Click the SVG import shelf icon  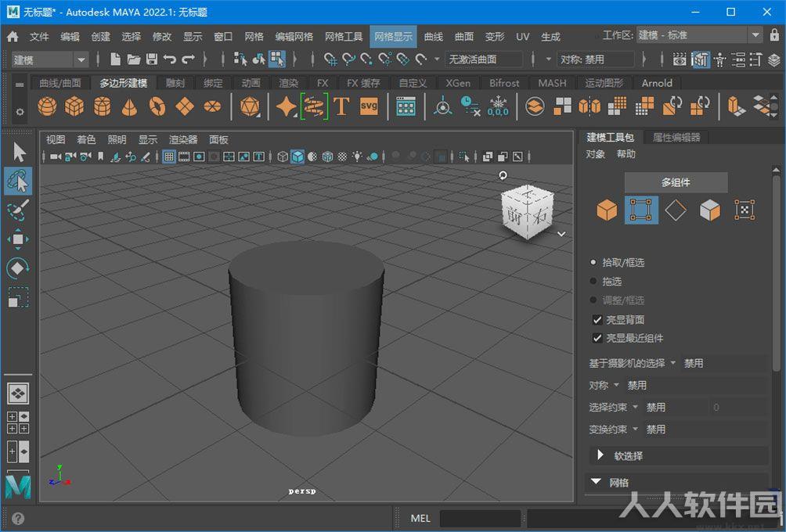369,106
